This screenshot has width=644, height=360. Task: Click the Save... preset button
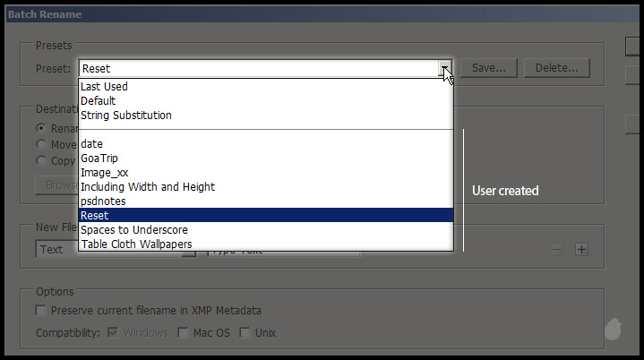(x=489, y=68)
